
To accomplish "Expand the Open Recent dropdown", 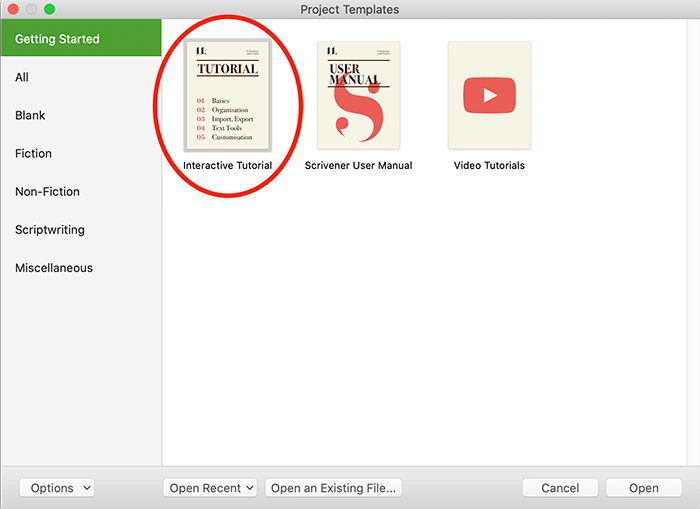I will tap(210, 488).
